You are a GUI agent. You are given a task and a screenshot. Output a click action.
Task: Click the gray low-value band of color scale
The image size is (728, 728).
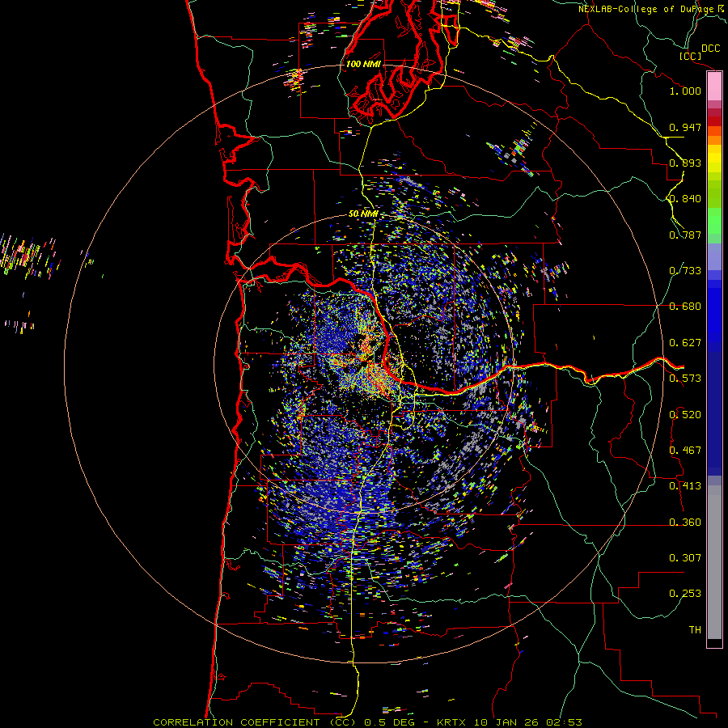tap(714, 562)
